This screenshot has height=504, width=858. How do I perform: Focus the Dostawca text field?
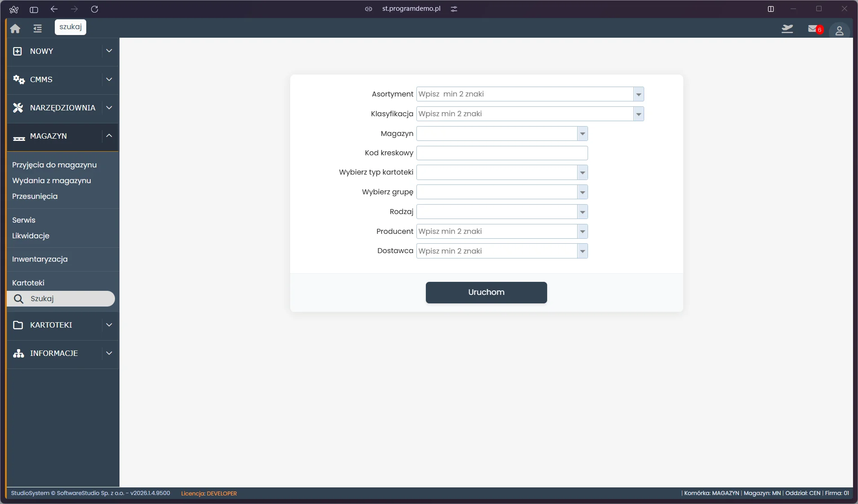pos(497,251)
